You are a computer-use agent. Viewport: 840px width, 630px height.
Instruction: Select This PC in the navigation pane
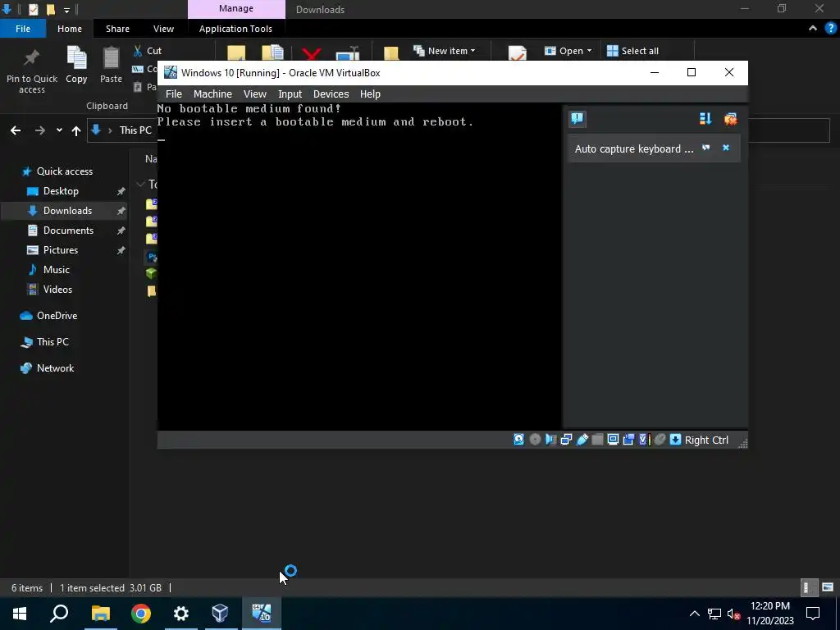(52, 342)
